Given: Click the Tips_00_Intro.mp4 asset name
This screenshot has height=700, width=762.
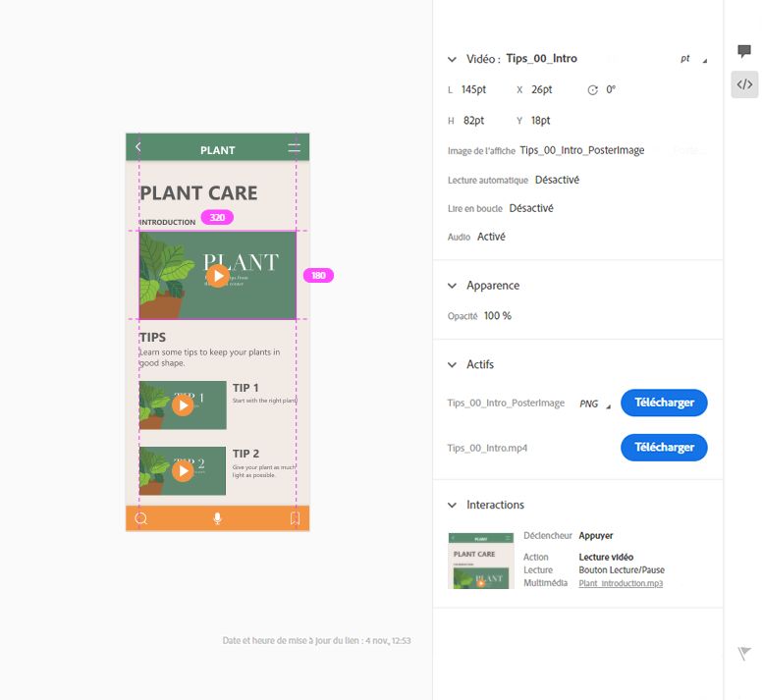Looking at the screenshot, I should (x=487, y=448).
